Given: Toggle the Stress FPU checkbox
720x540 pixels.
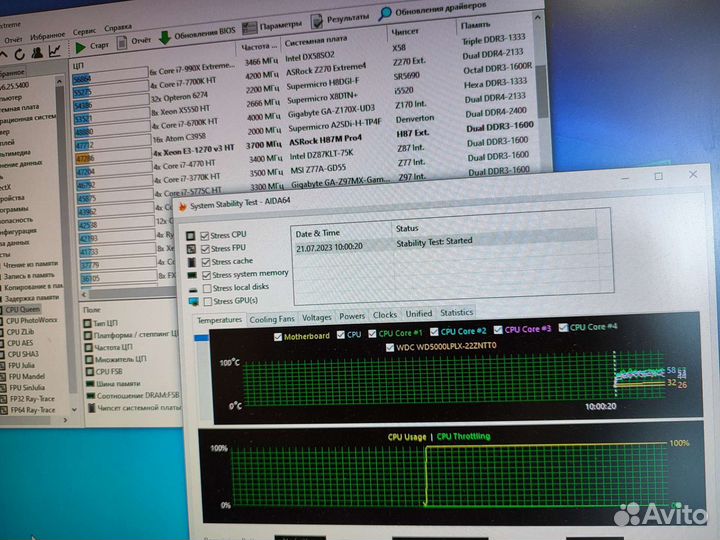Looking at the screenshot, I should (x=205, y=249).
